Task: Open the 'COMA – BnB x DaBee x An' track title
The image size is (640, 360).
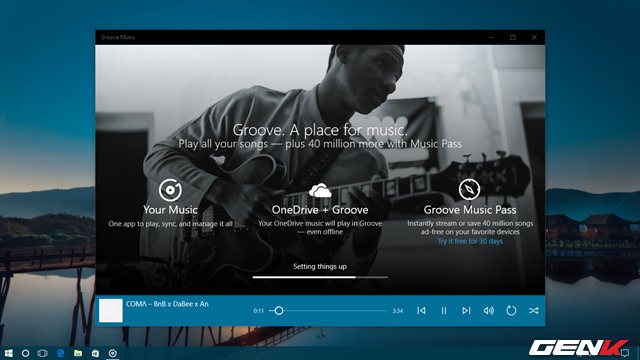Action: tap(167, 304)
